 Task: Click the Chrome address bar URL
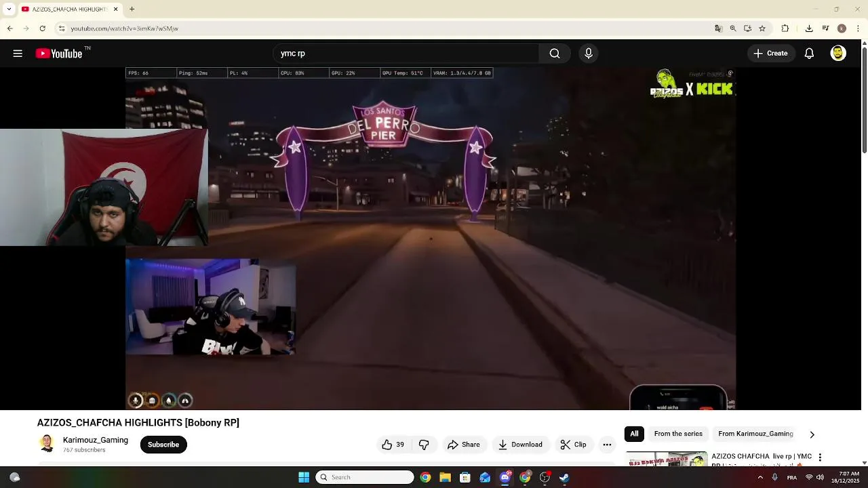tap(125, 28)
